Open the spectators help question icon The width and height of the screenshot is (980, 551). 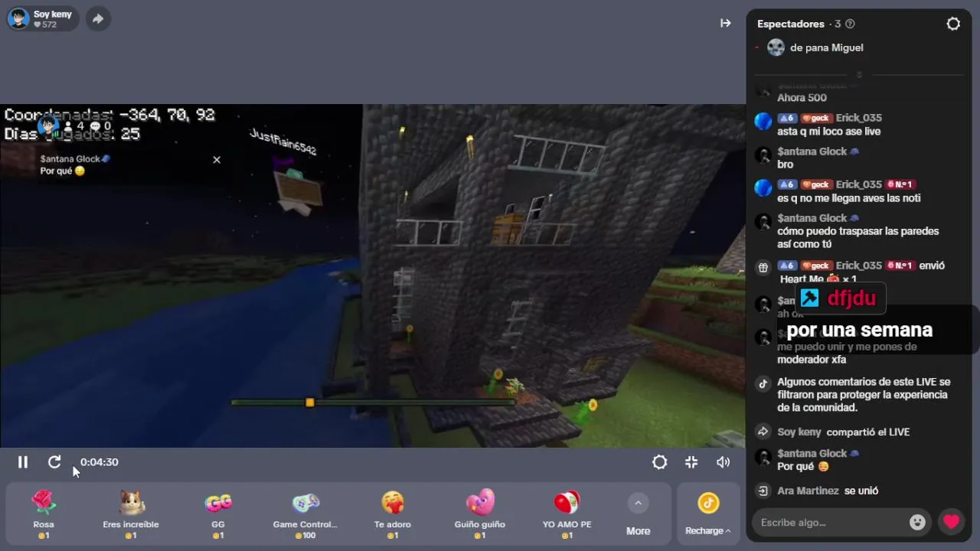[850, 24]
